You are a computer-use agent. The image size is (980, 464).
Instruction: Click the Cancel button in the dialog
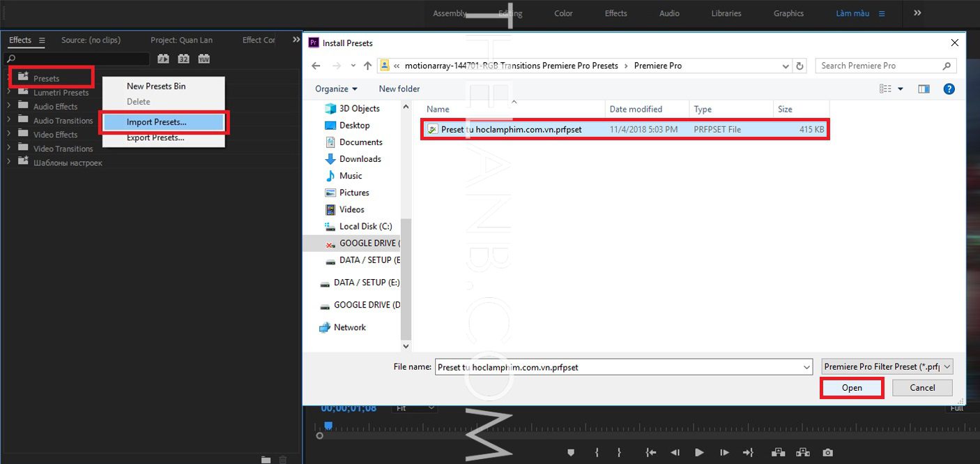click(922, 388)
